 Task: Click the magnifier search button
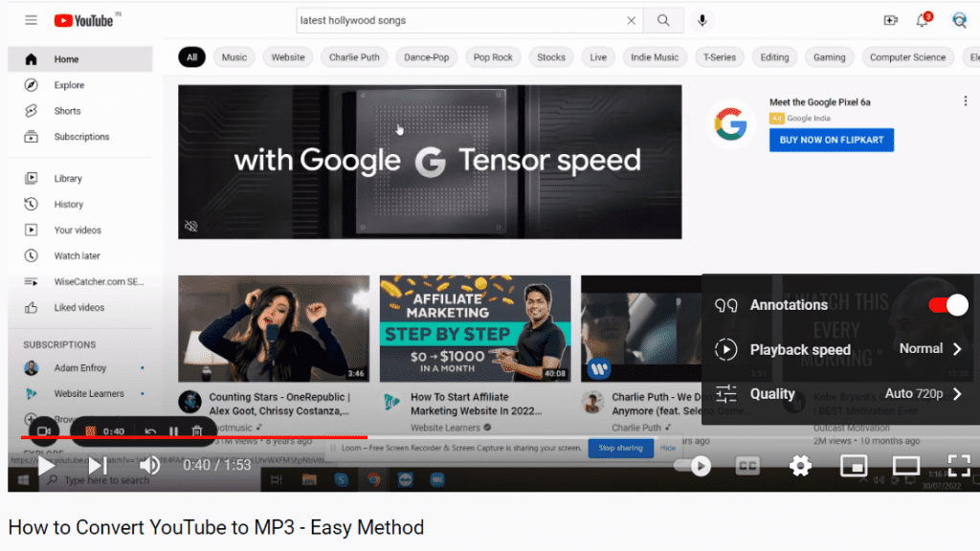coord(663,21)
